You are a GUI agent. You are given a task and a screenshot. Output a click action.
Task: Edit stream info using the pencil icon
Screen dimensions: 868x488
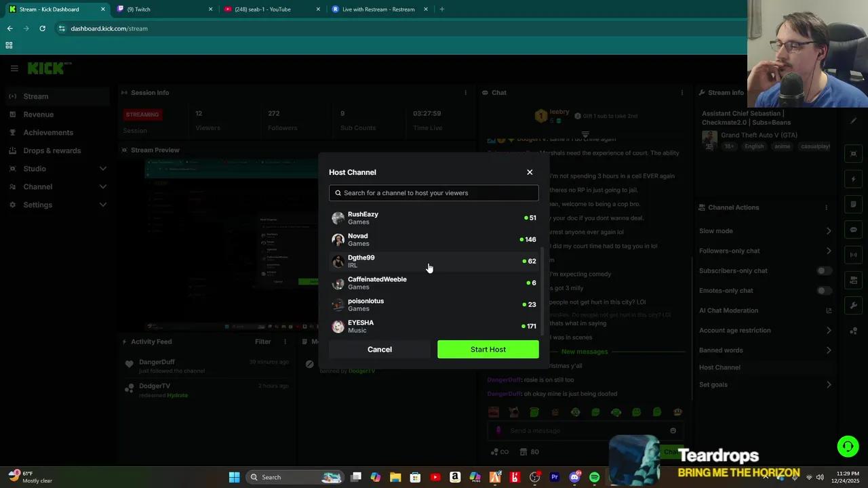[853, 121]
